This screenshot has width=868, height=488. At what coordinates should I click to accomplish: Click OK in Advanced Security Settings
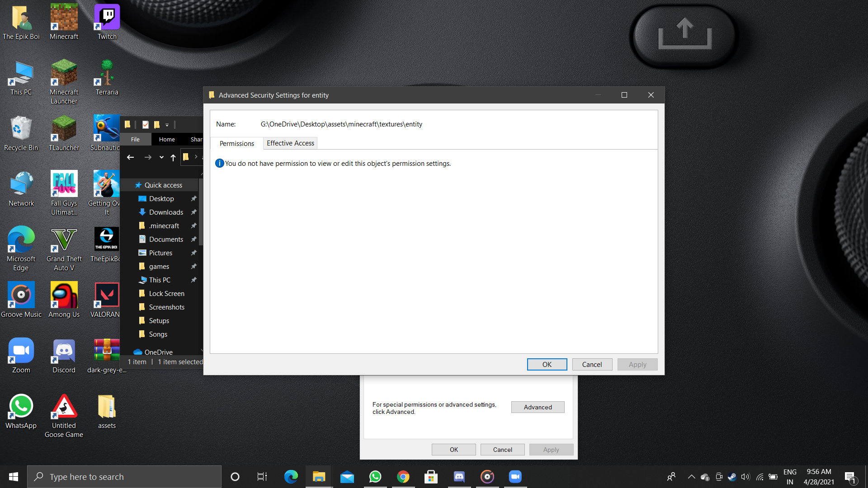[547, 365]
